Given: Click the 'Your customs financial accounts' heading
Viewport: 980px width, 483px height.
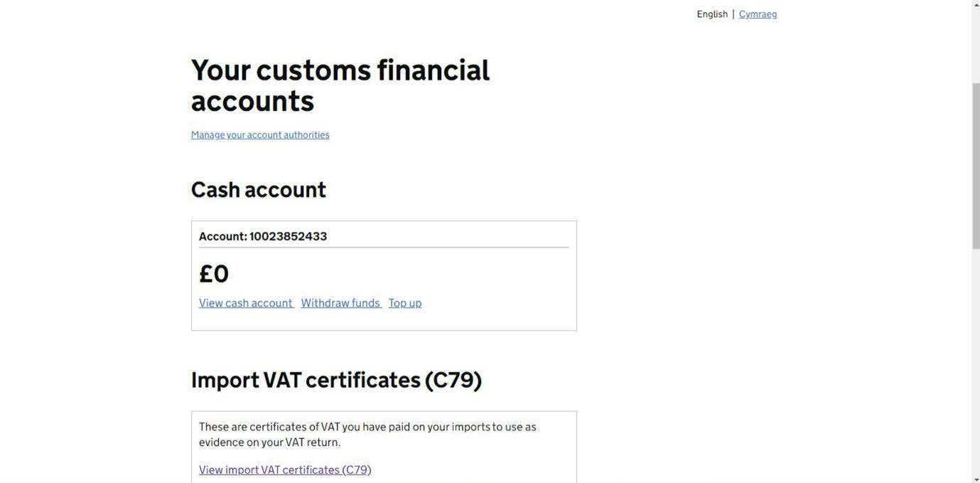Looking at the screenshot, I should pyautogui.click(x=340, y=85).
